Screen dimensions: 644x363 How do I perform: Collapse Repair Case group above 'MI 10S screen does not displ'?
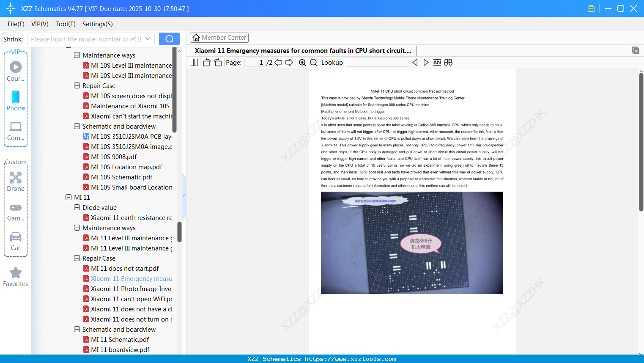(x=77, y=85)
